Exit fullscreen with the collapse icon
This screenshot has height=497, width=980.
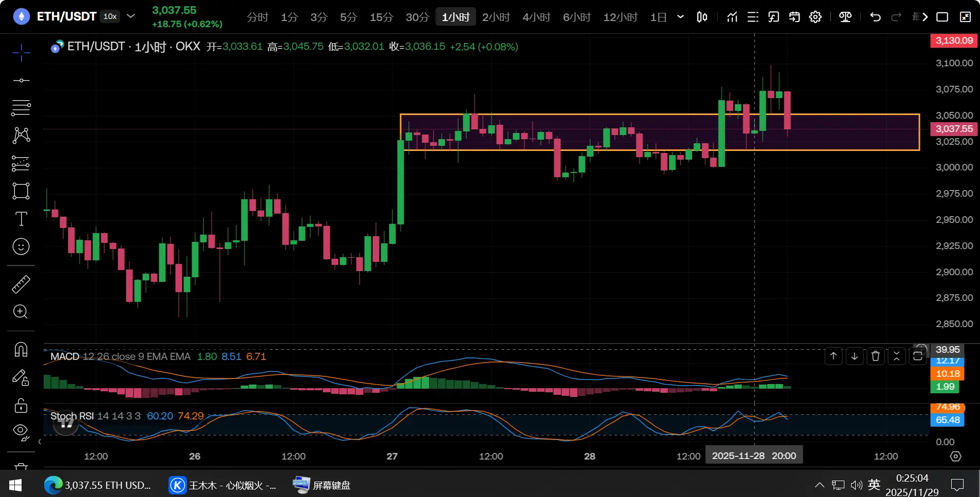pyautogui.click(x=966, y=17)
